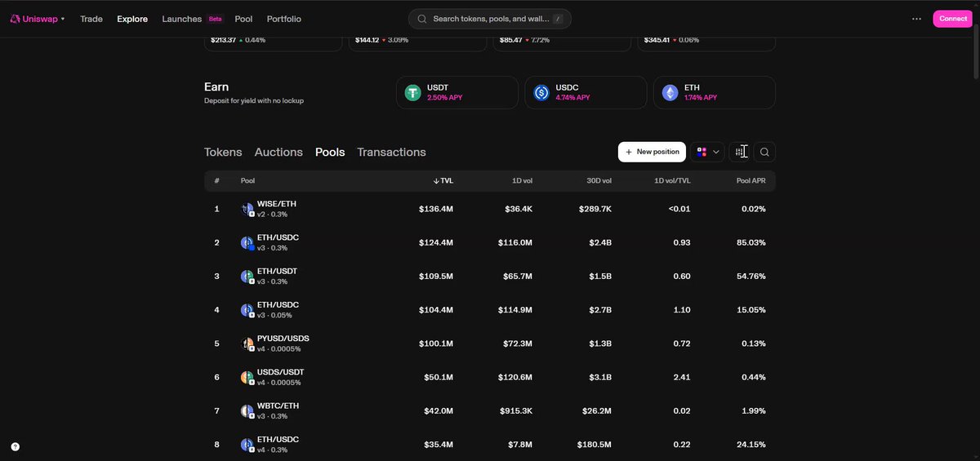Image resolution: width=980 pixels, height=461 pixels.
Task: Click the 2.41 vol/TVL value
Action: [x=681, y=377]
